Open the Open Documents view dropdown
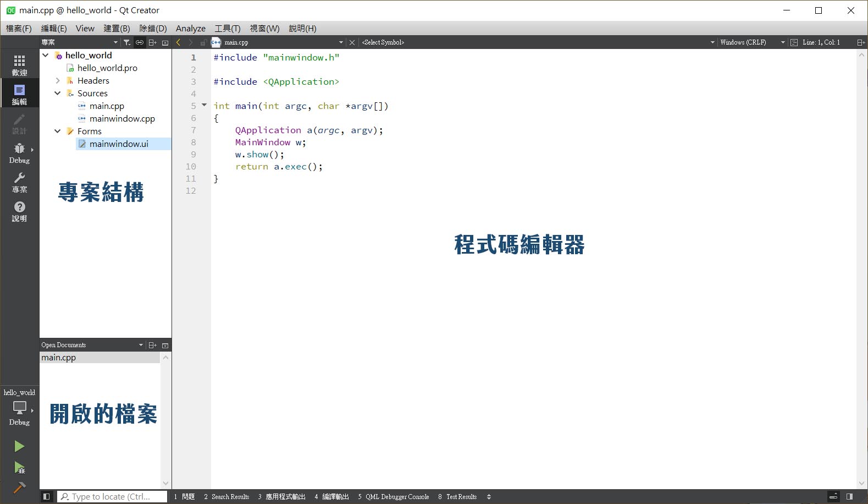The height and width of the screenshot is (504, 868). click(141, 345)
